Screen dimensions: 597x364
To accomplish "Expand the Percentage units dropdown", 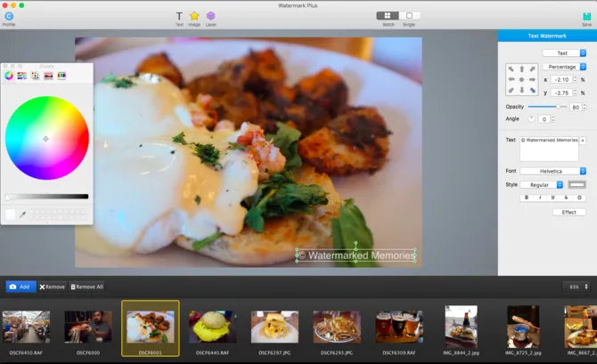I will pos(564,67).
